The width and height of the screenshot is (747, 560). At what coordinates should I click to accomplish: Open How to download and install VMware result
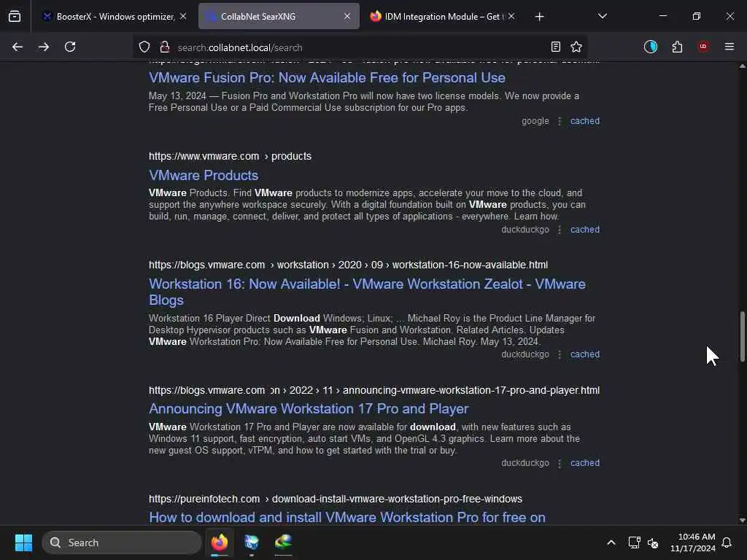347,517
